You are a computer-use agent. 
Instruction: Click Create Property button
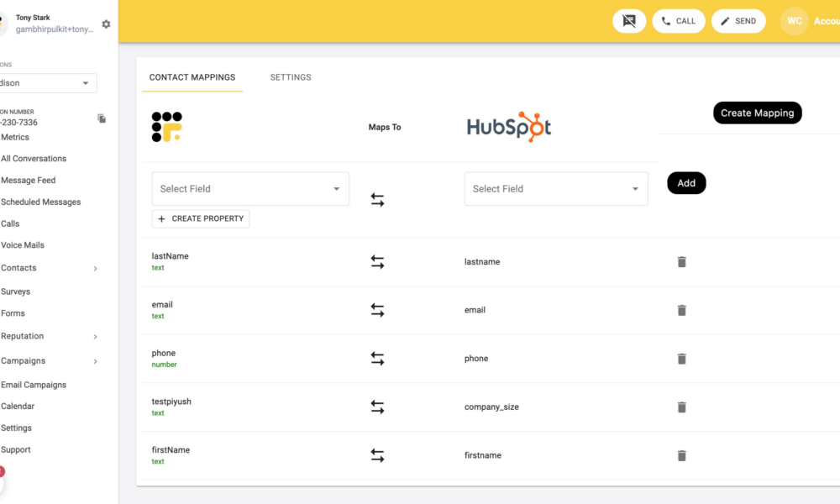click(201, 218)
